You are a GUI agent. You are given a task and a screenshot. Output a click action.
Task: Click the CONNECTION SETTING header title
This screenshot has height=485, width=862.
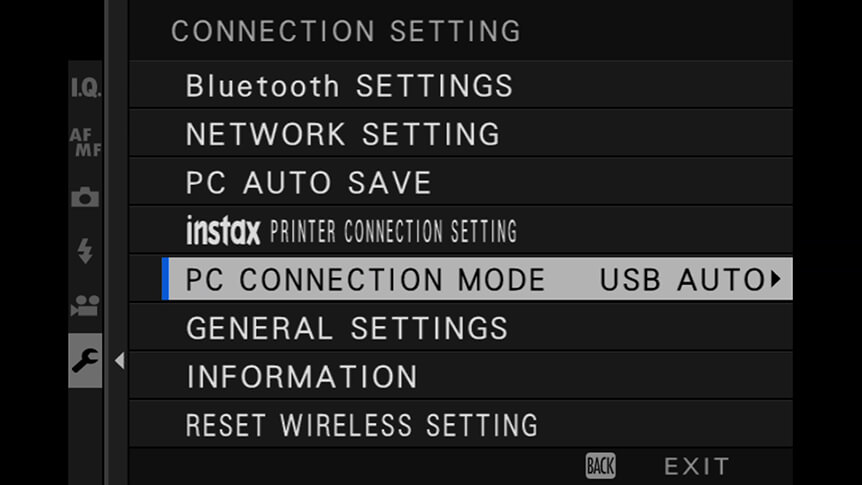tap(346, 31)
